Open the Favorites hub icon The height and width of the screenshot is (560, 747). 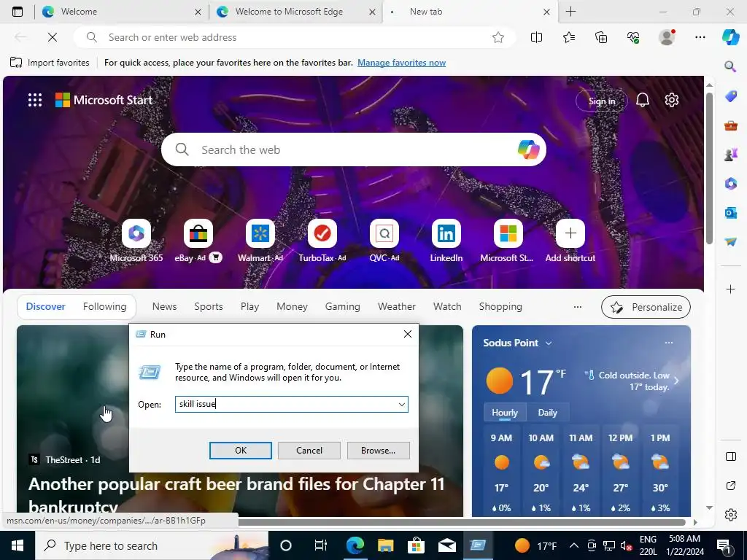point(569,37)
